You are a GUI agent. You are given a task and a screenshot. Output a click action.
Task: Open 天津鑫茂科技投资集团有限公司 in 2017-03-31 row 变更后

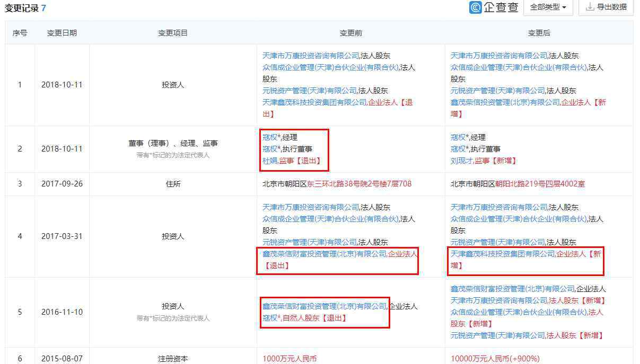point(503,254)
